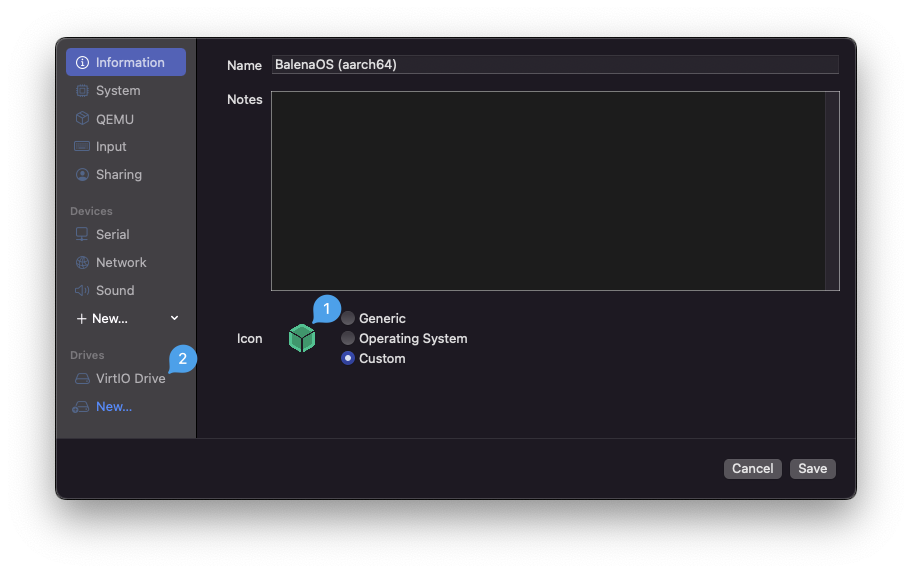Screen dimensions: 912x573
Task: Open the Serial device settings
Action: pos(126,234)
